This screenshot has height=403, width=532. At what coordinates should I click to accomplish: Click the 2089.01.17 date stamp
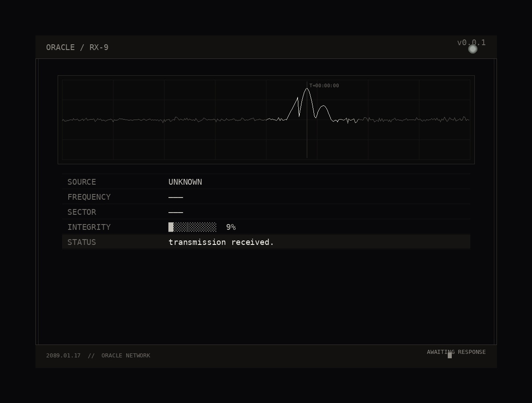coord(63,355)
